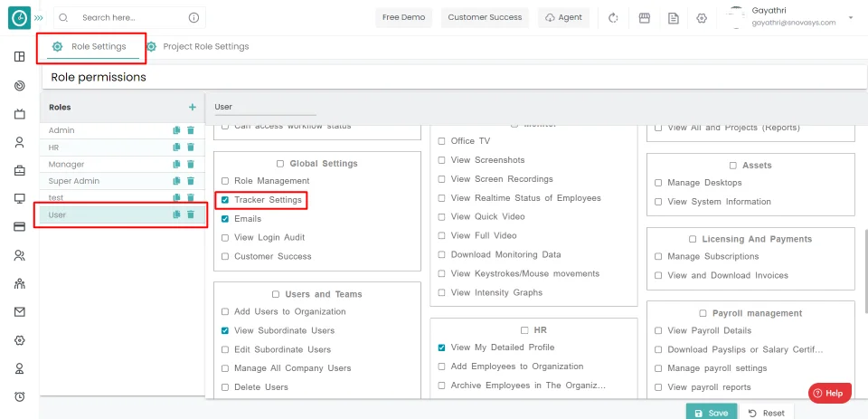Click the Reset button

pyautogui.click(x=767, y=413)
